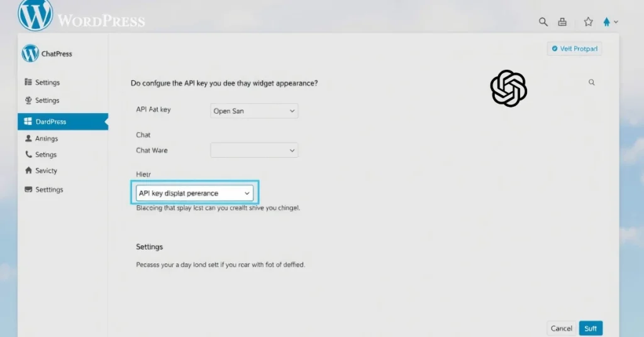Click the printer icon in top bar
The width and height of the screenshot is (644, 337).
[x=562, y=22]
